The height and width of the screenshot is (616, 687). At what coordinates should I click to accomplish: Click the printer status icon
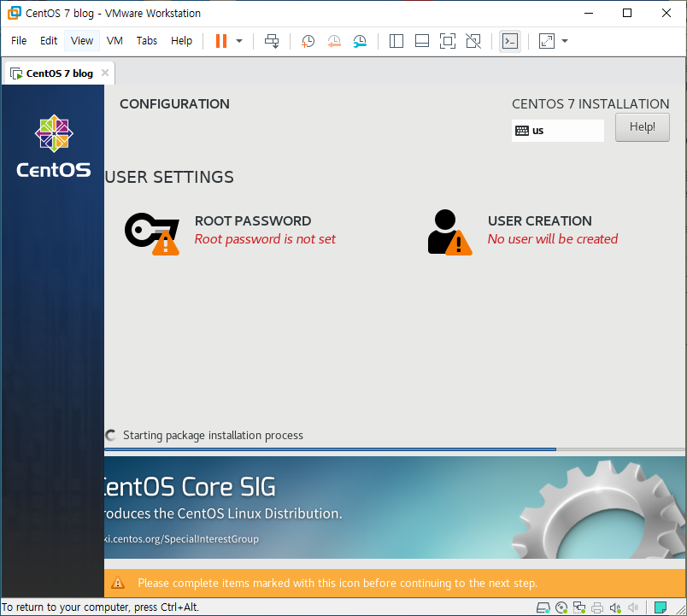point(597,607)
